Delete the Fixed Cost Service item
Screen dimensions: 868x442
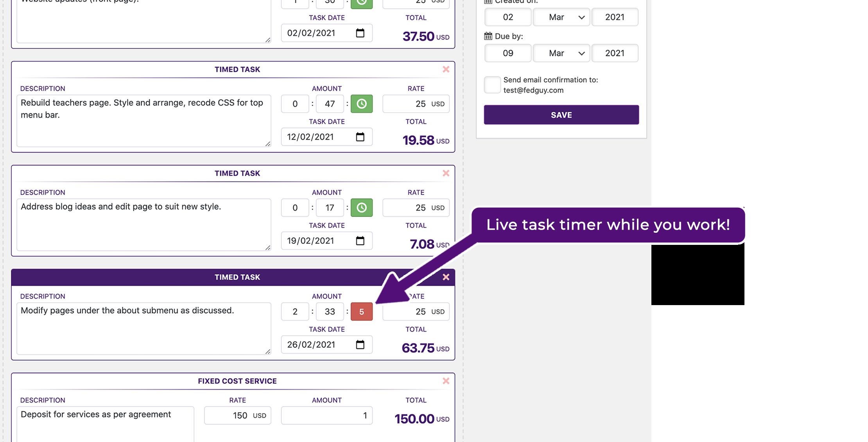[x=446, y=381]
